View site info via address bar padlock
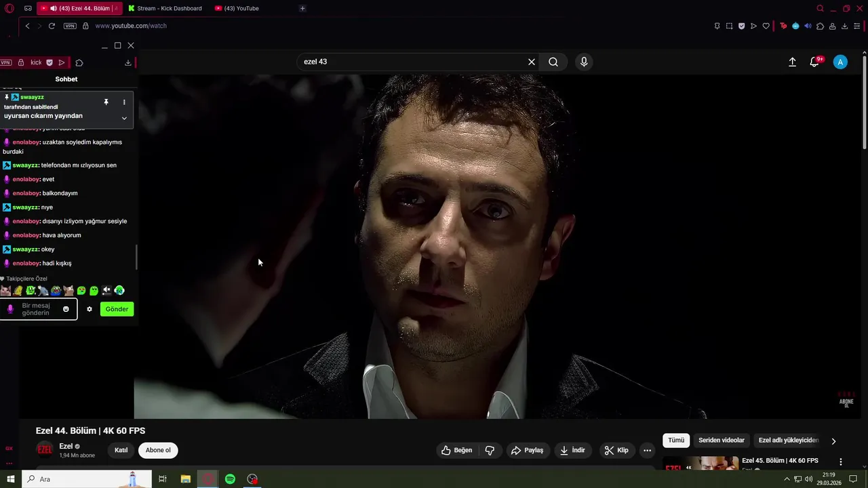868x488 pixels. click(x=85, y=26)
